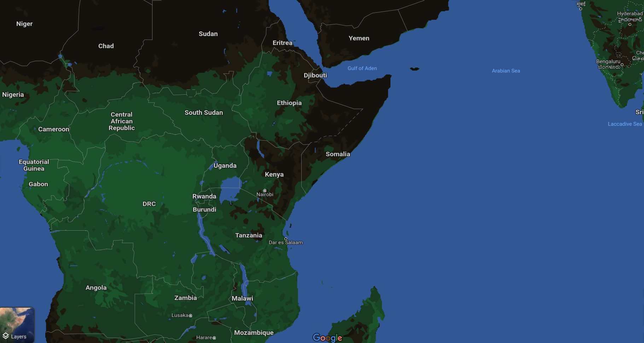Select the Yemen country label
644x343 pixels.
click(359, 38)
